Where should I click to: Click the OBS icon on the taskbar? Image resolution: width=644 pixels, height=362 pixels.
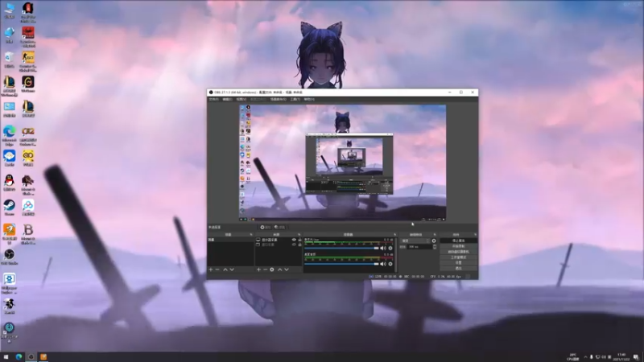coord(31,357)
